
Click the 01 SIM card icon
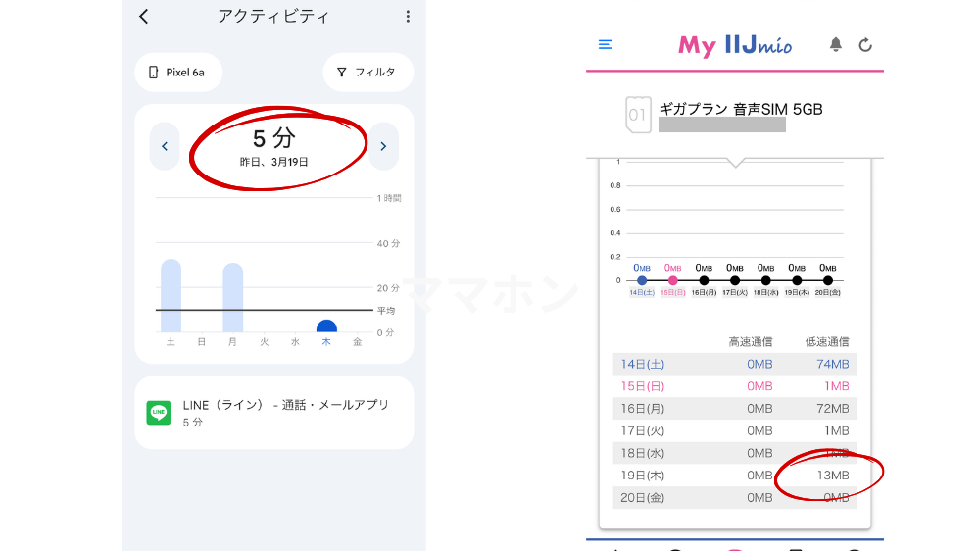pos(638,115)
